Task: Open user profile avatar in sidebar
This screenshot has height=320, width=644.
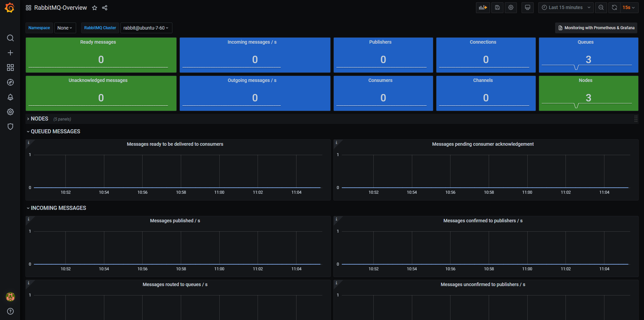Action: [10, 296]
